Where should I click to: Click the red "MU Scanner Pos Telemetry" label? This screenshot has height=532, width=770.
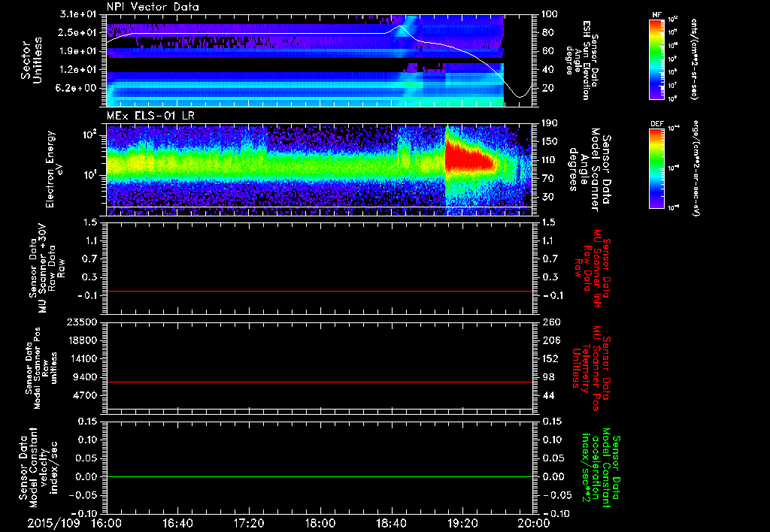pos(592,368)
